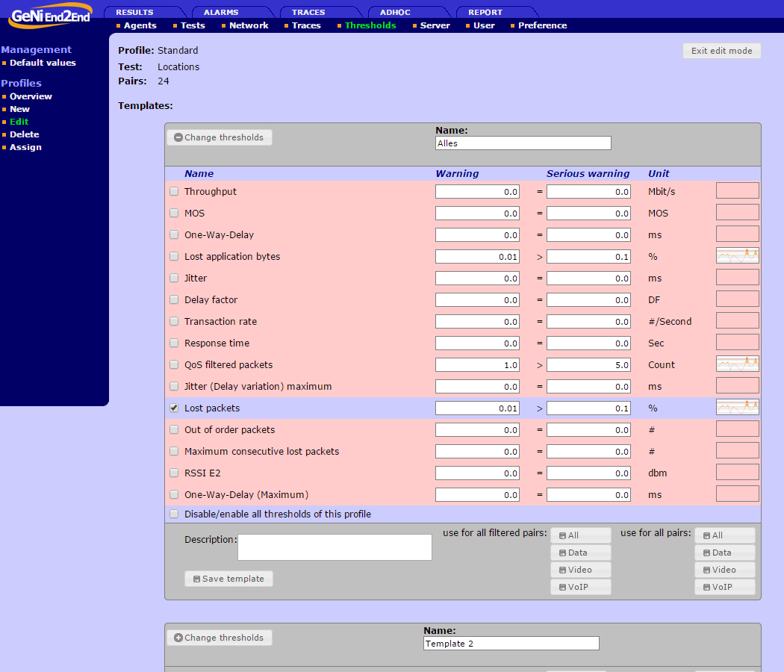Click Delete in the Profiles sidebar
Screen dimensions: 784x672
point(24,134)
